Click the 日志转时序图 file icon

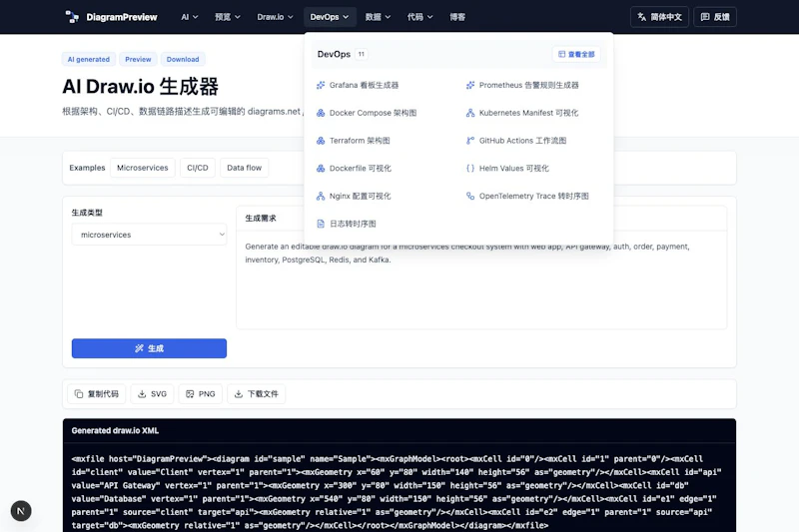(321, 224)
